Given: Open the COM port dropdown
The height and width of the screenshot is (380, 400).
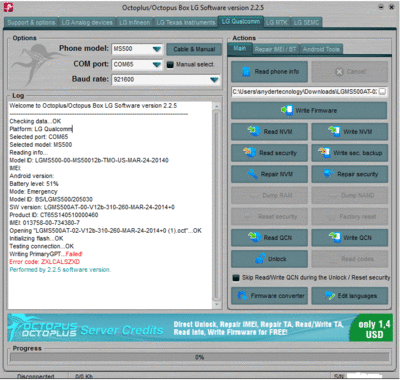Looking at the screenshot, I should (x=157, y=64).
